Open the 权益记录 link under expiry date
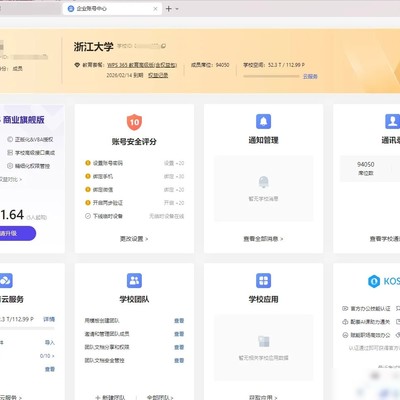Screen dimensions: 400x400 click(x=158, y=75)
